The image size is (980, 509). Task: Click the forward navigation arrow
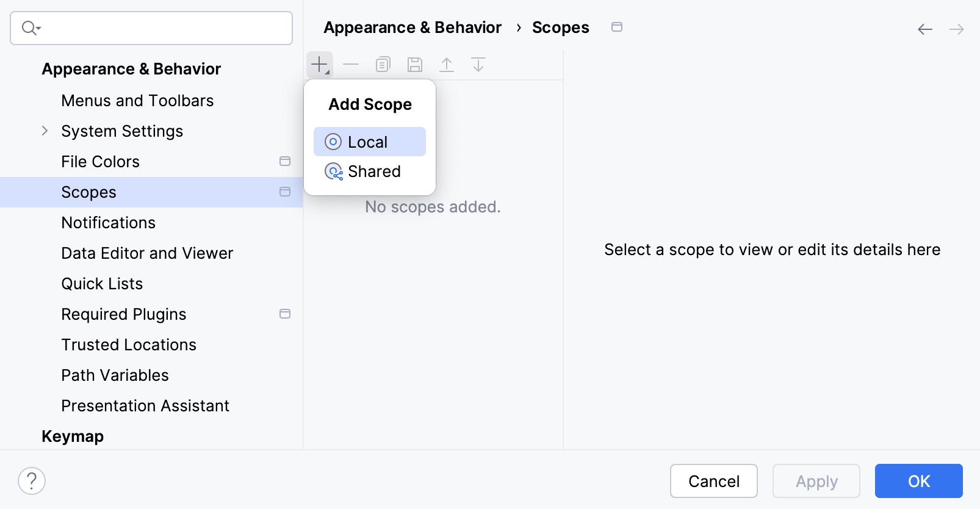[x=957, y=29]
